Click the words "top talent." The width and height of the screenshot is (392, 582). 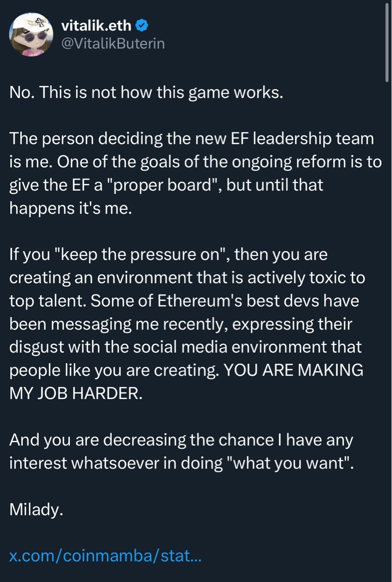point(47,301)
